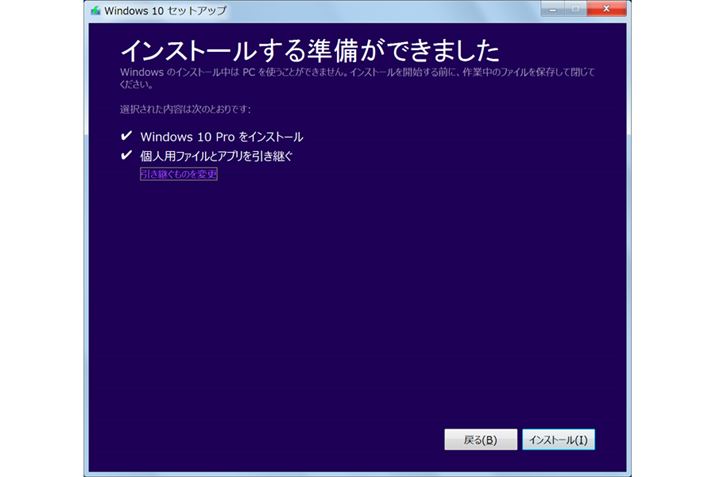The width and height of the screenshot is (715, 477).
Task: Click the heading インストールする準備ができました
Action: coord(310,50)
